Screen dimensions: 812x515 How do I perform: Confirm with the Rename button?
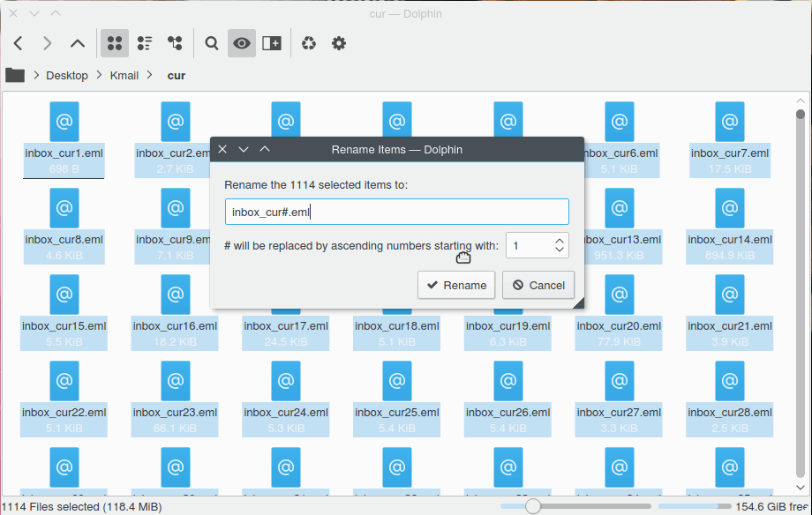coord(456,285)
